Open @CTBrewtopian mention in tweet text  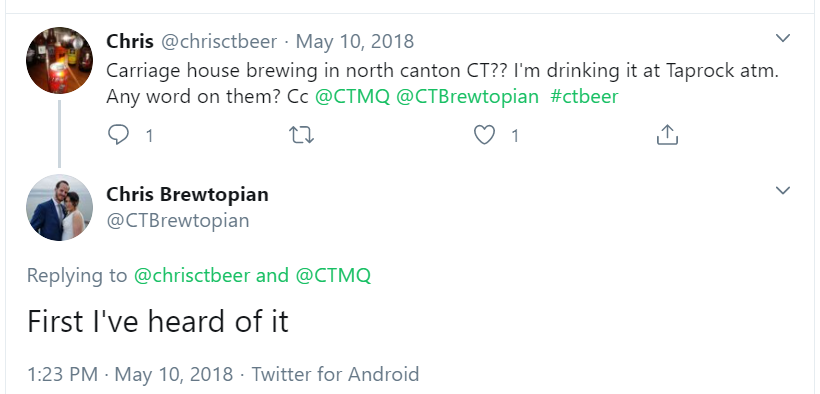tap(468, 96)
